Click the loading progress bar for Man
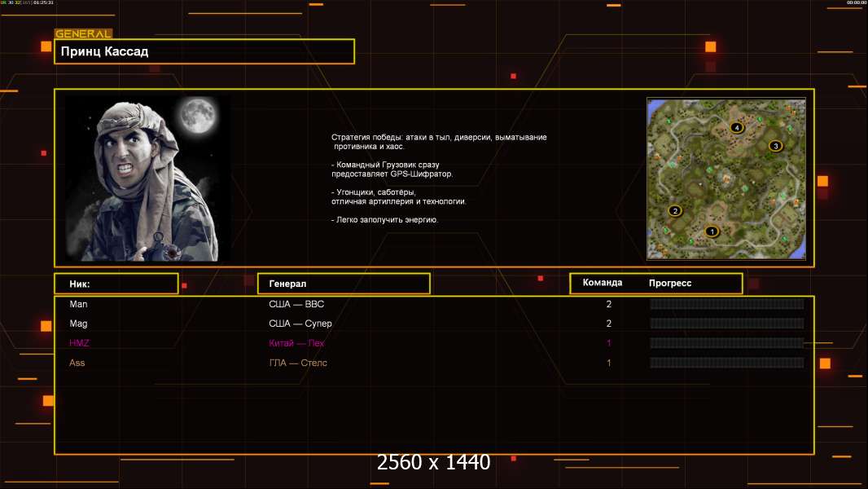868x489 pixels. (726, 304)
